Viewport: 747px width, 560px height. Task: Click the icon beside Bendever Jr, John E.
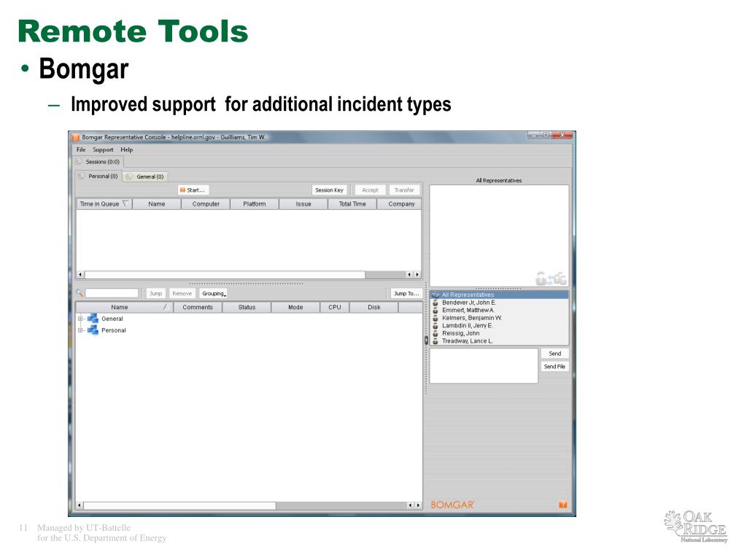pos(435,303)
